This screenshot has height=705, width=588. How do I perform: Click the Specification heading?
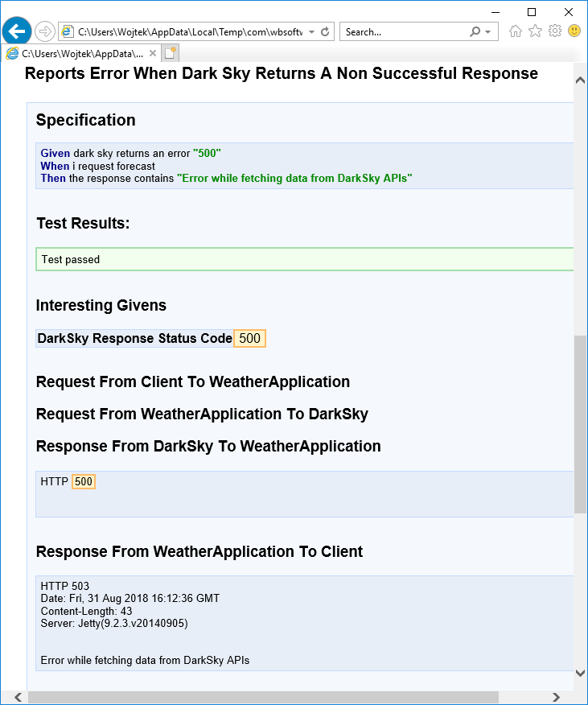tap(85, 120)
